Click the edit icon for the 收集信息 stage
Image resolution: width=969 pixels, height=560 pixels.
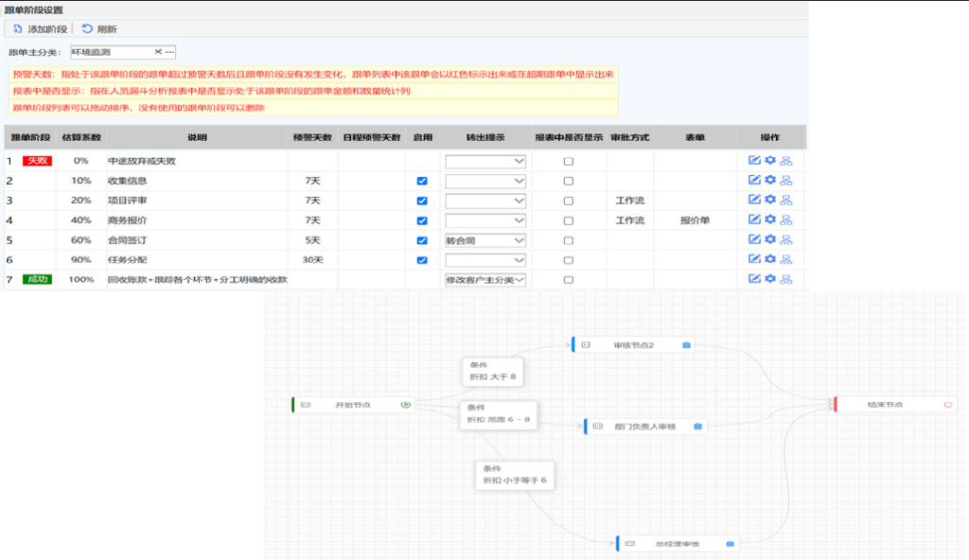point(752,180)
